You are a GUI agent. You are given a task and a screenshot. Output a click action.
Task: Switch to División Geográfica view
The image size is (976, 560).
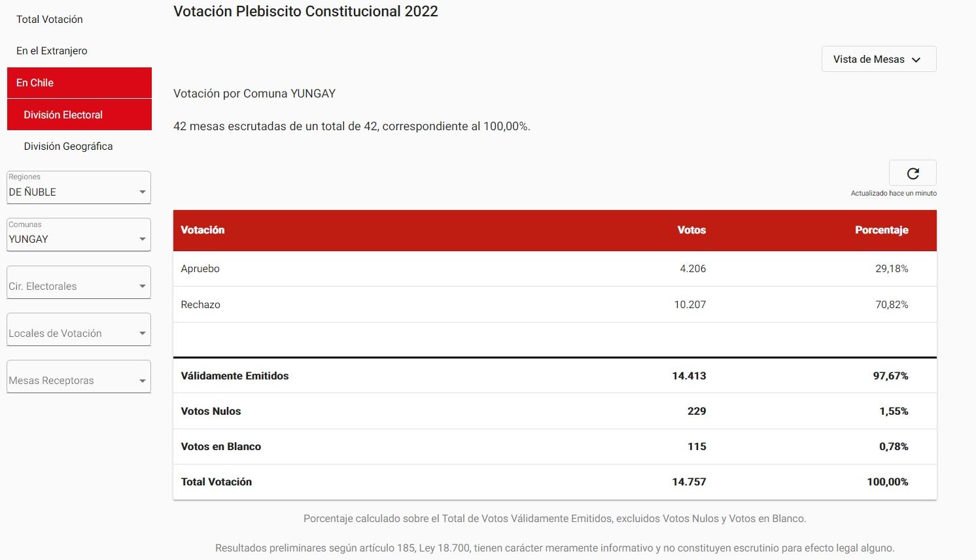(x=68, y=147)
